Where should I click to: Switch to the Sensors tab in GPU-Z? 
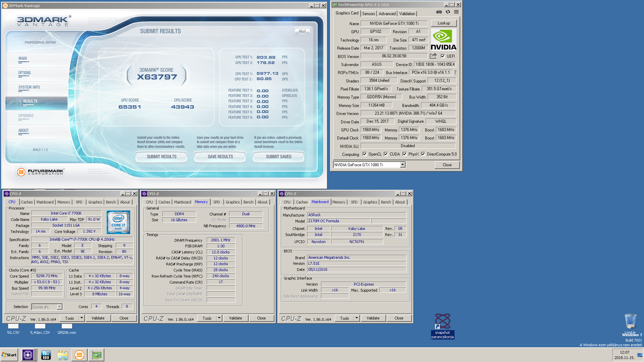[369, 14]
